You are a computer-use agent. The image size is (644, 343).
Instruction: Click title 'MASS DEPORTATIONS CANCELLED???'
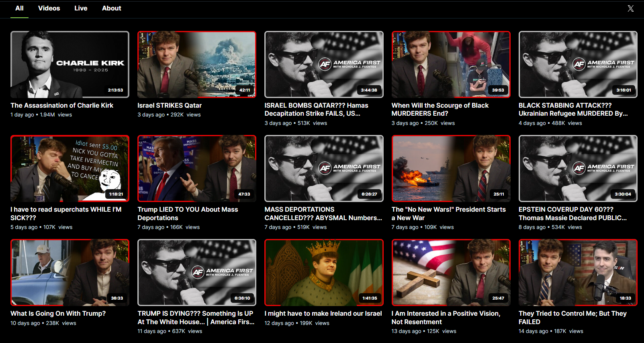pos(323,213)
